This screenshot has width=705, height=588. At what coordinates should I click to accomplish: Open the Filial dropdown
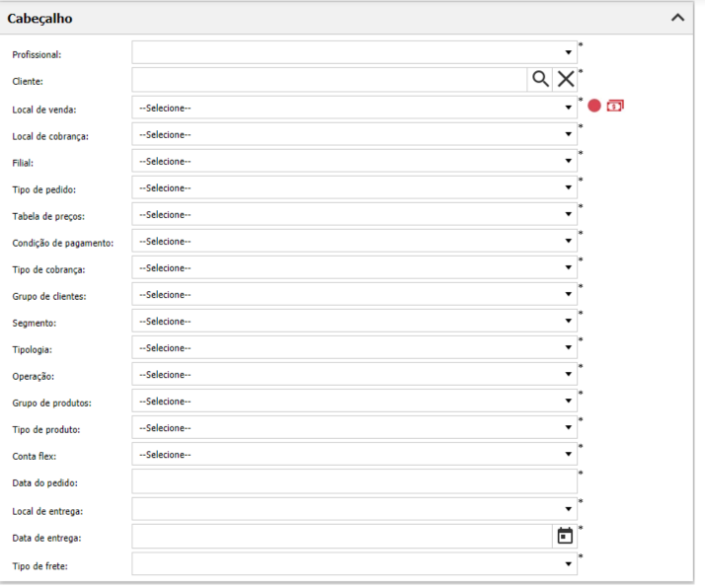coord(354,161)
